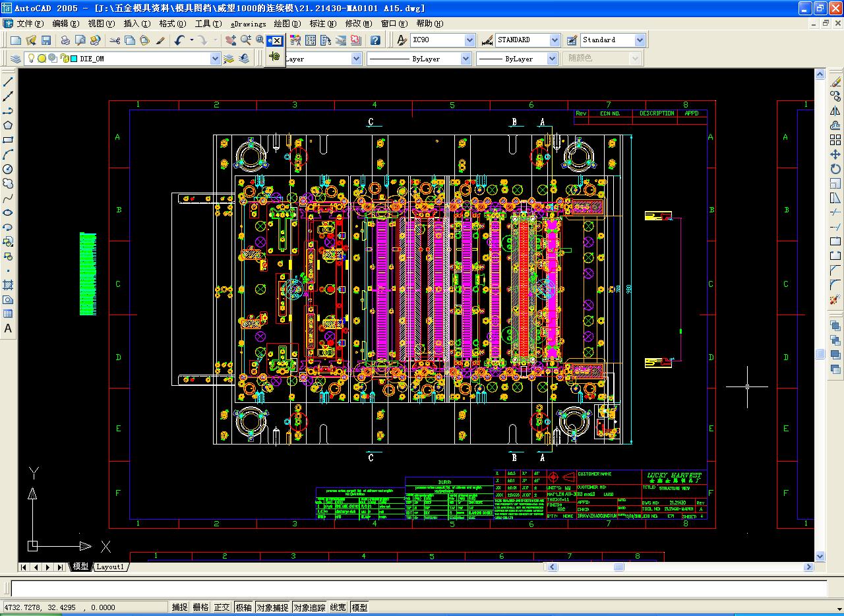Screen dimensions: 844x616
Task: Open Plot Preview from the toolbar
Action: pos(80,40)
